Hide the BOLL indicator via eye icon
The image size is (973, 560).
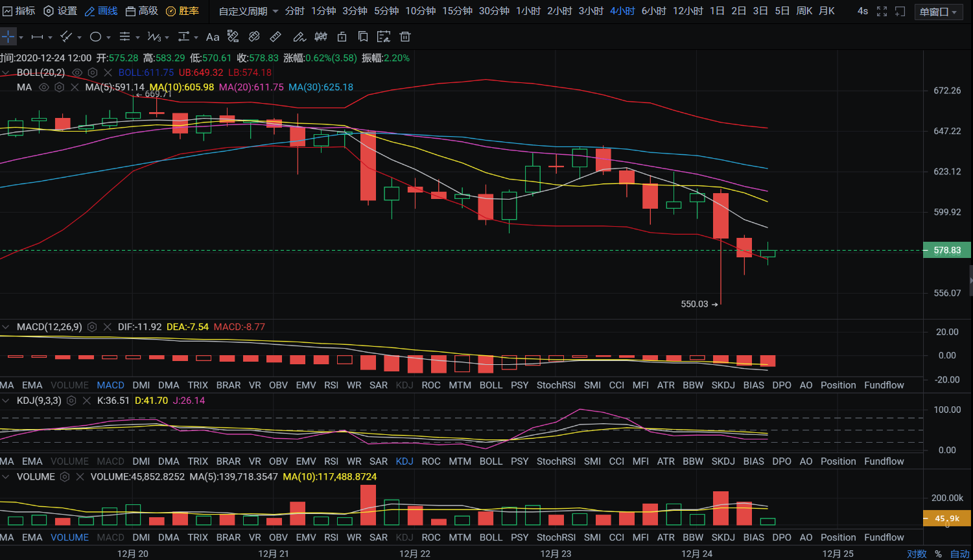(x=77, y=73)
